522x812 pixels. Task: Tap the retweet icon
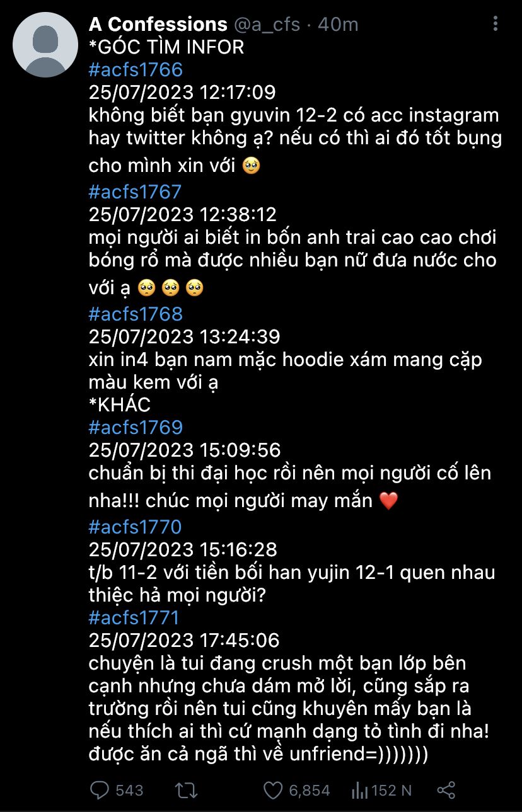tap(185, 790)
